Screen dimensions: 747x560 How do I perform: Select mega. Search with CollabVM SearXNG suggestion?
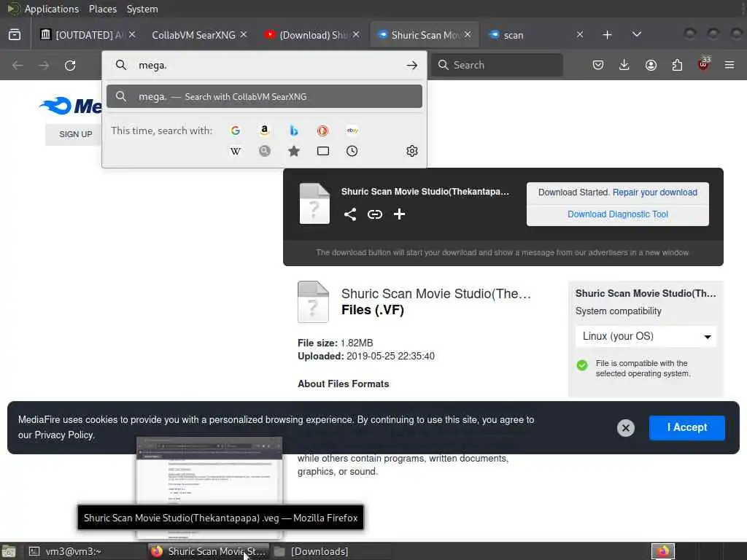pyautogui.click(x=264, y=97)
